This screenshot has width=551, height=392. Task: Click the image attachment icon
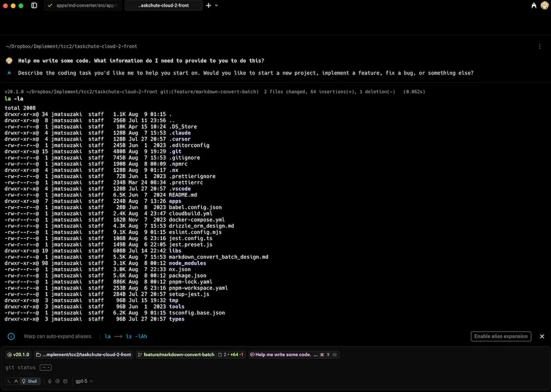[65, 381]
